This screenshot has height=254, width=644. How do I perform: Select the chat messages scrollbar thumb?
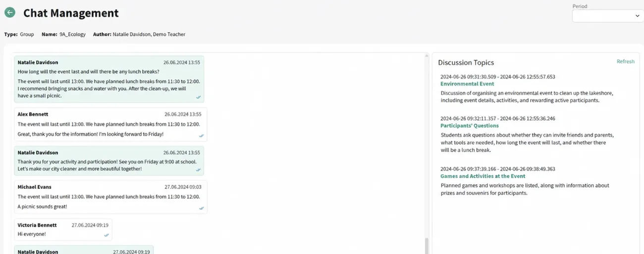[427, 246]
